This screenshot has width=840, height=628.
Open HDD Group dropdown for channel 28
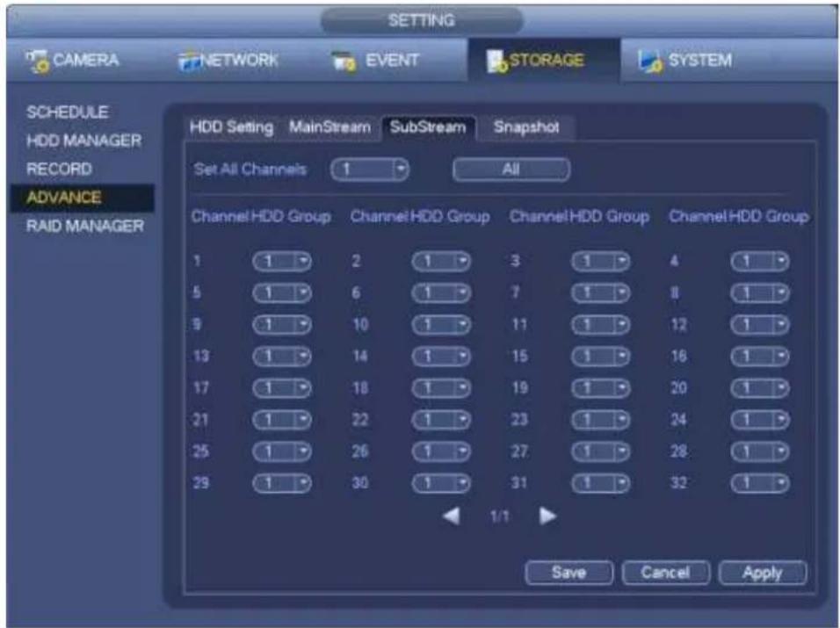point(760,451)
